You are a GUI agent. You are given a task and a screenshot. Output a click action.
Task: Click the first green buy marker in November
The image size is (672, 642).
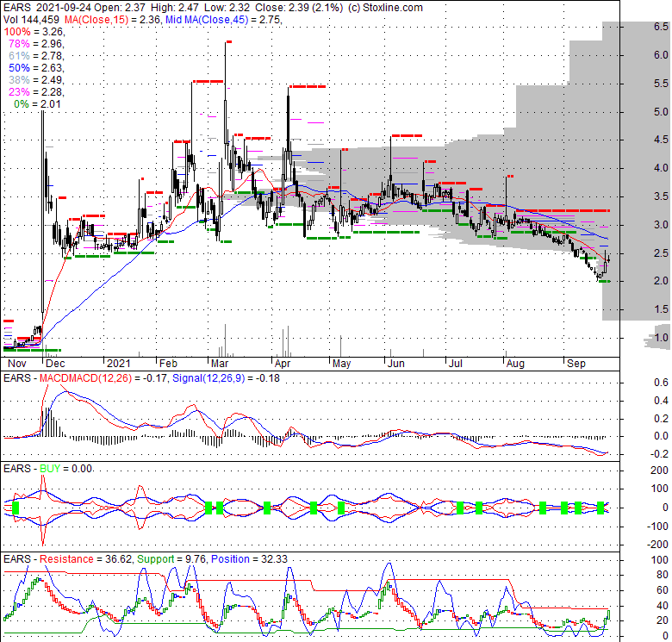click(16, 508)
